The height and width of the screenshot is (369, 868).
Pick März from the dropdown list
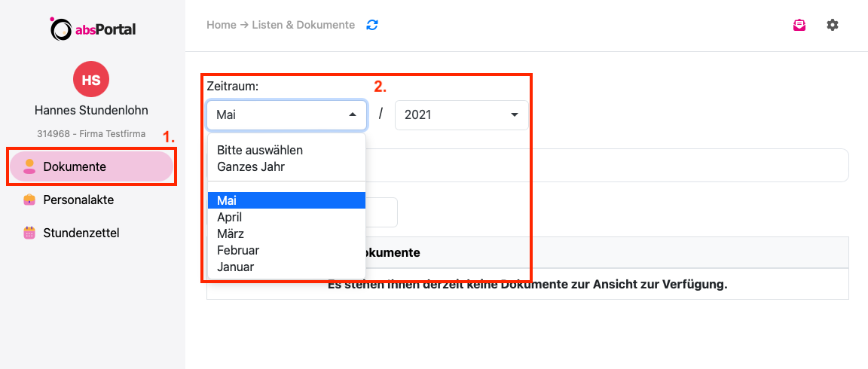click(287, 233)
